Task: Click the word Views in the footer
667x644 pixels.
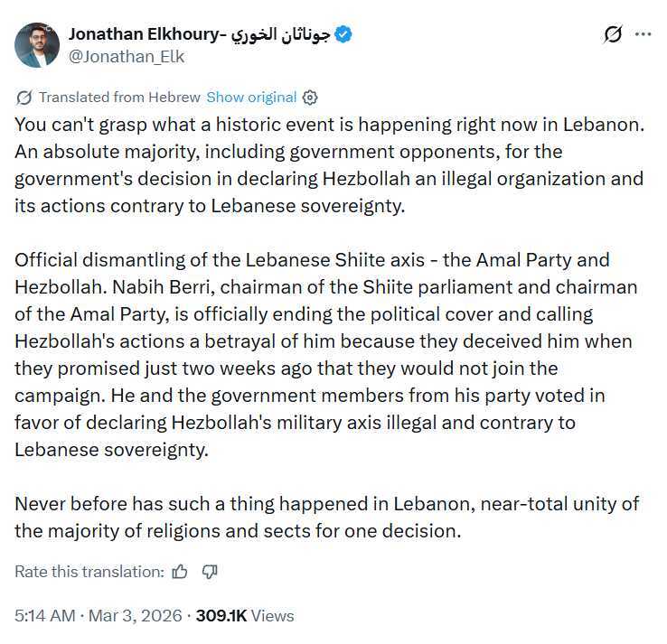Action: (273, 615)
